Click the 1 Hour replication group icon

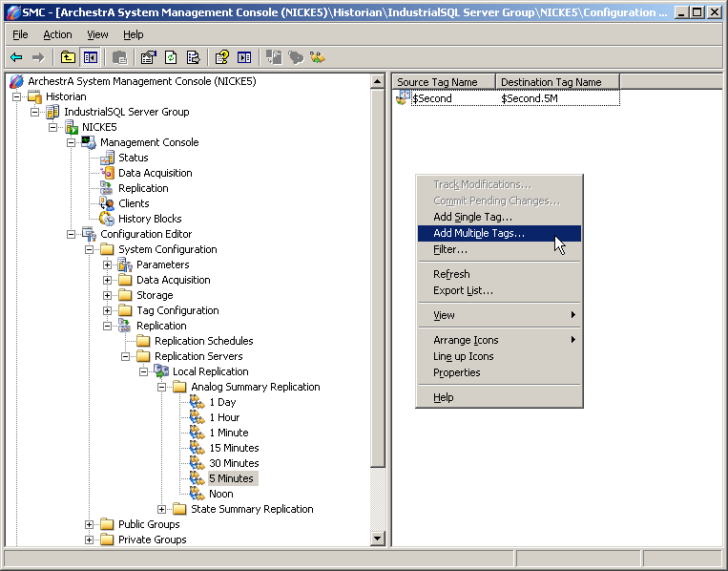pos(198,417)
